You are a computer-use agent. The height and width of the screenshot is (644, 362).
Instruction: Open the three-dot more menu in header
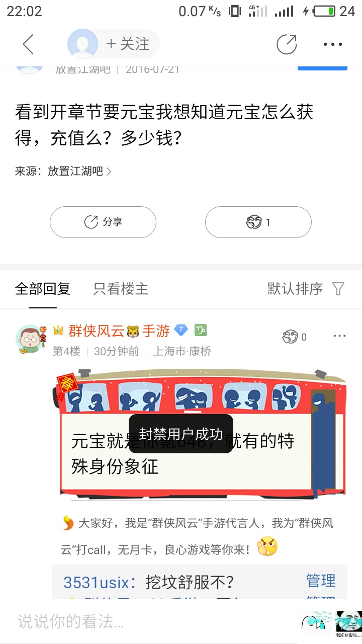point(333,44)
